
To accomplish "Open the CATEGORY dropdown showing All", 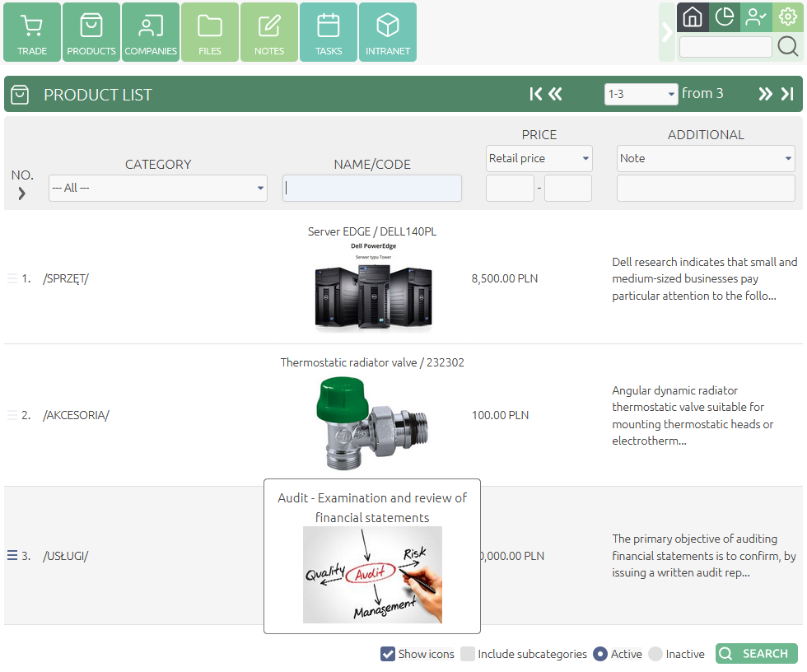I will pos(157,188).
